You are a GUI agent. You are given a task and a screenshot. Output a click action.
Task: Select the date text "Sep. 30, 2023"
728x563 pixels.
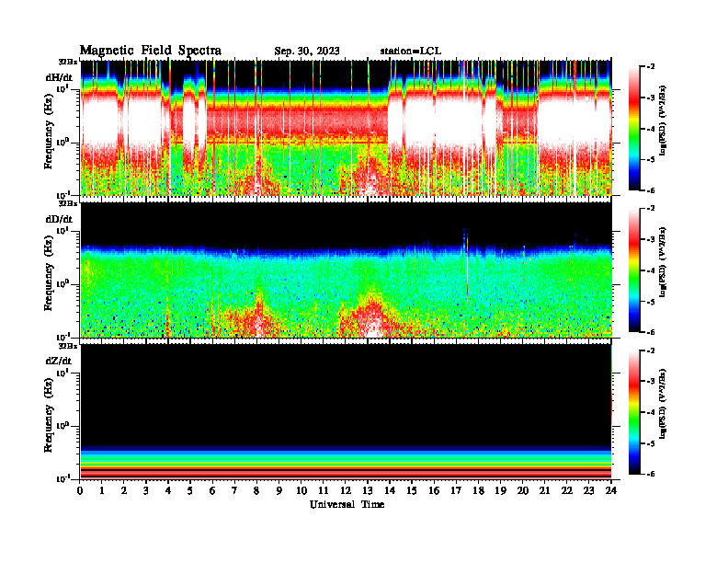point(307,52)
